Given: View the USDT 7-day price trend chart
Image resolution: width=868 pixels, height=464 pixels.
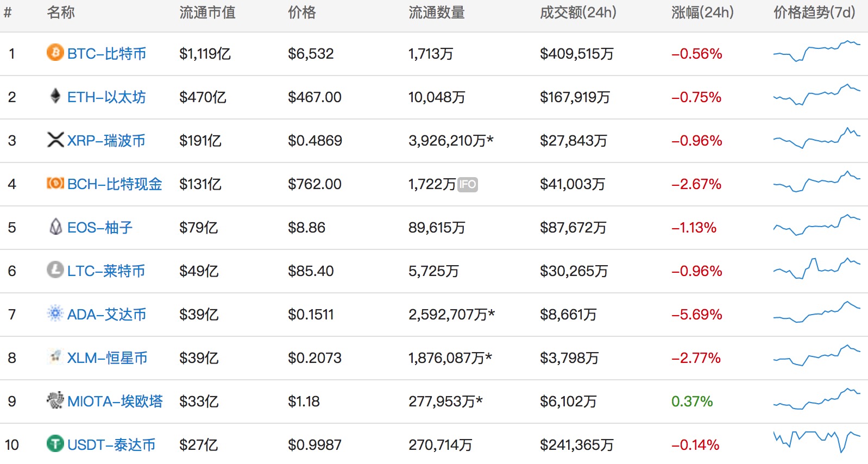Looking at the screenshot, I should [817, 442].
